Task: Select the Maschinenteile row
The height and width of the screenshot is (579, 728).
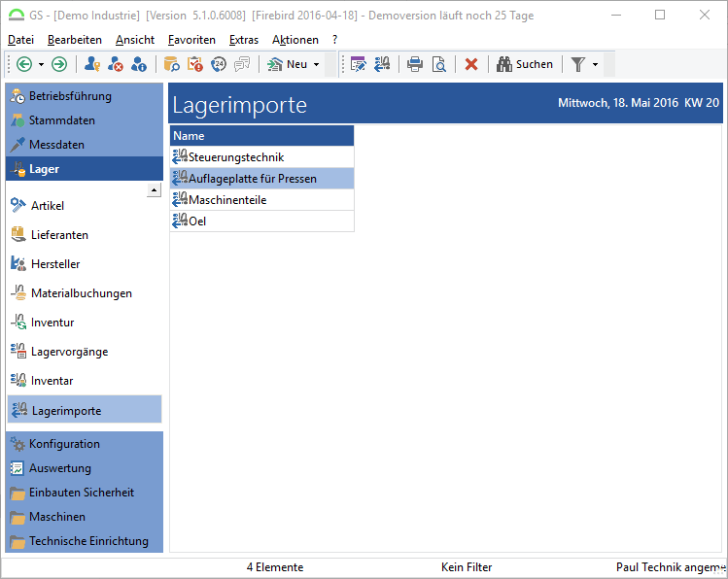Action: (x=261, y=200)
